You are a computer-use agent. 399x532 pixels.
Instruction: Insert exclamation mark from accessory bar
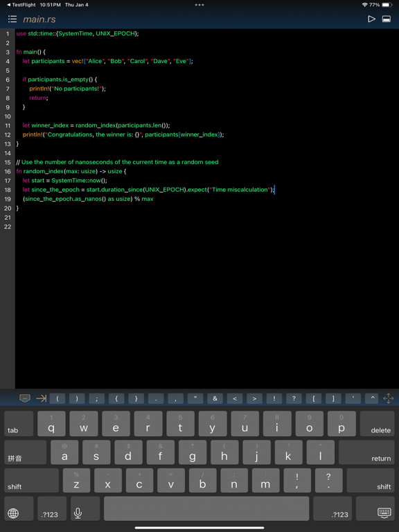pyautogui.click(x=274, y=399)
